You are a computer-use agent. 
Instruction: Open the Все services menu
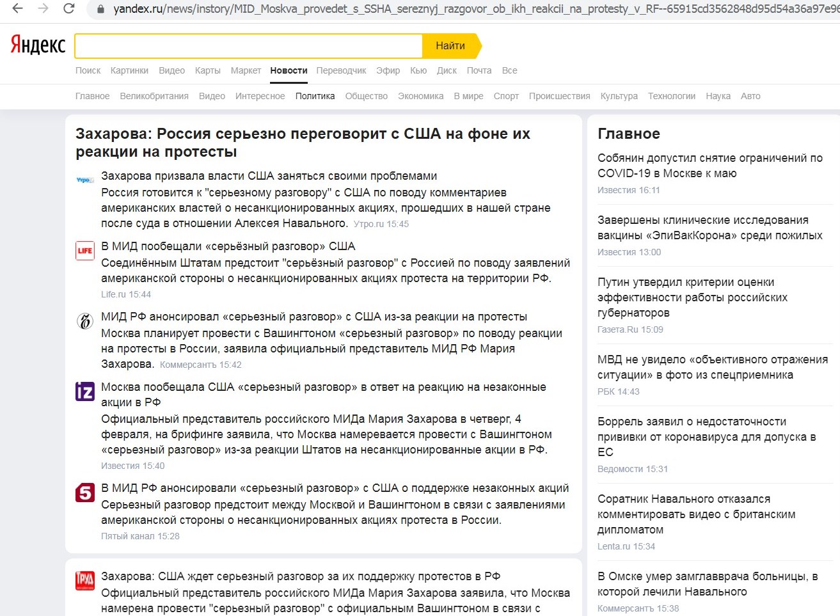[x=509, y=70]
